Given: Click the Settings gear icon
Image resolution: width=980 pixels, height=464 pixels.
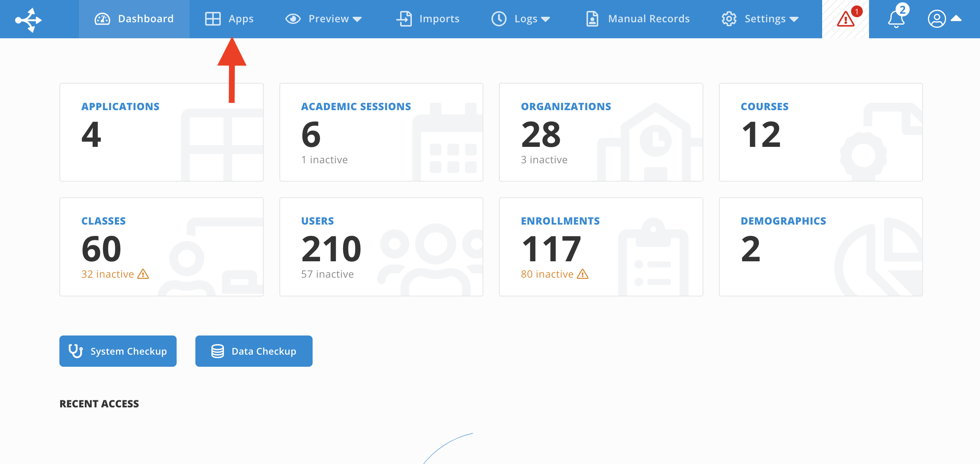Looking at the screenshot, I should [x=729, y=19].
